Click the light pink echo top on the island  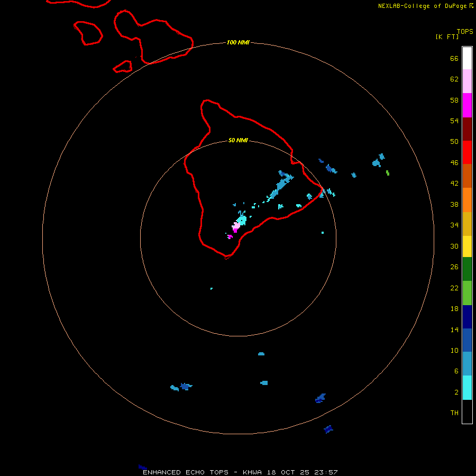coord(236,225)
